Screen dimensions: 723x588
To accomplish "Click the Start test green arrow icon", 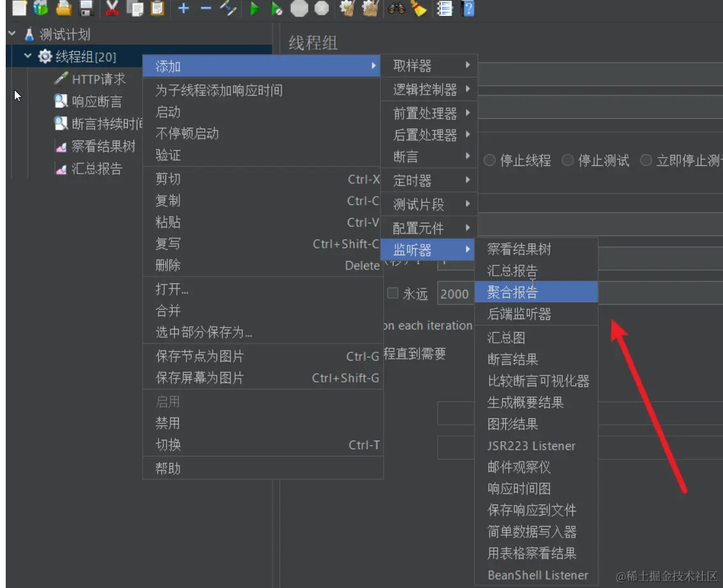I will click(x=254, y=9).
